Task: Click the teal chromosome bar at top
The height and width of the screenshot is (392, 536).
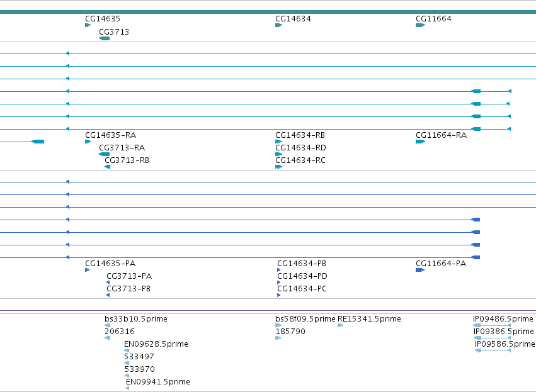Action: (268, 12)
